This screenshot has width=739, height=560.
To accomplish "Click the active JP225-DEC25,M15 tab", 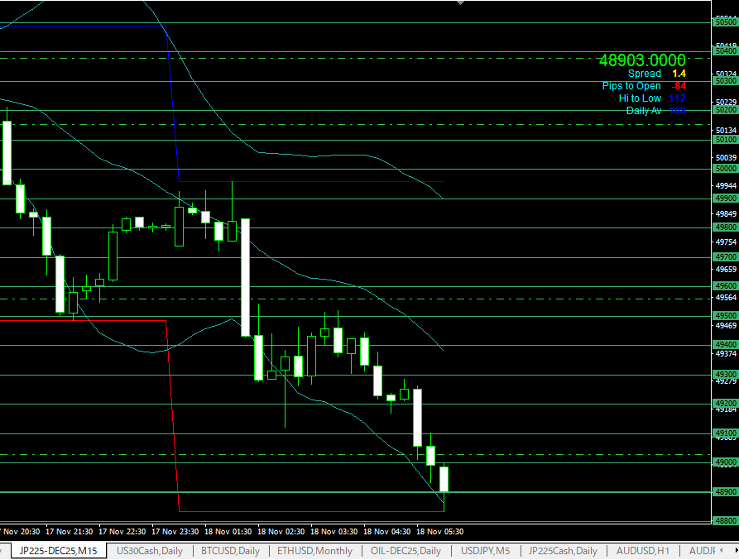I will click(x=58, y=551).
